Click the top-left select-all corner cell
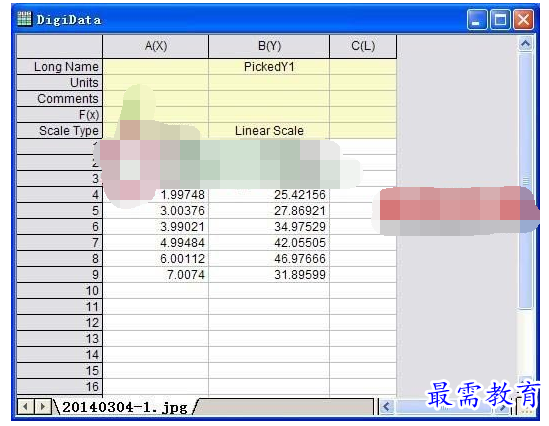The height and width of the screenshot is (426, 549). point(60,46)
